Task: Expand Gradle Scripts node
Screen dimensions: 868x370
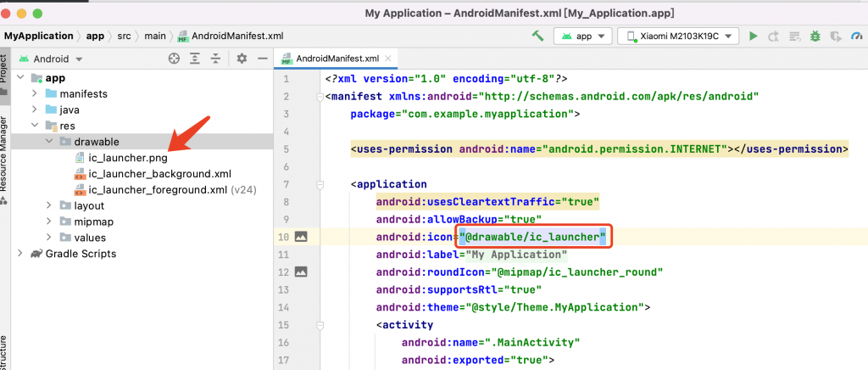Action: click(x=20, y=253)
